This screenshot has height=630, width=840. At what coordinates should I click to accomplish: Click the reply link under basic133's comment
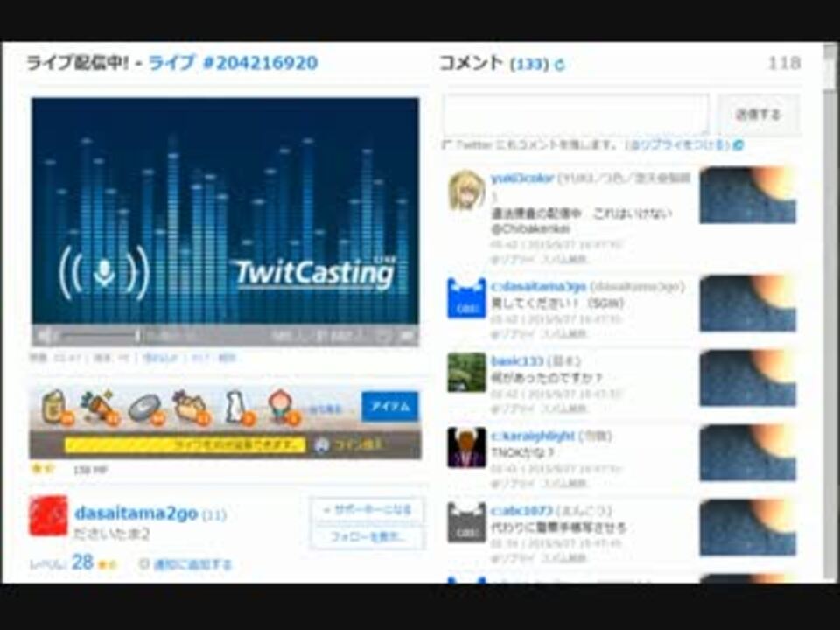[x=512, y=409]
